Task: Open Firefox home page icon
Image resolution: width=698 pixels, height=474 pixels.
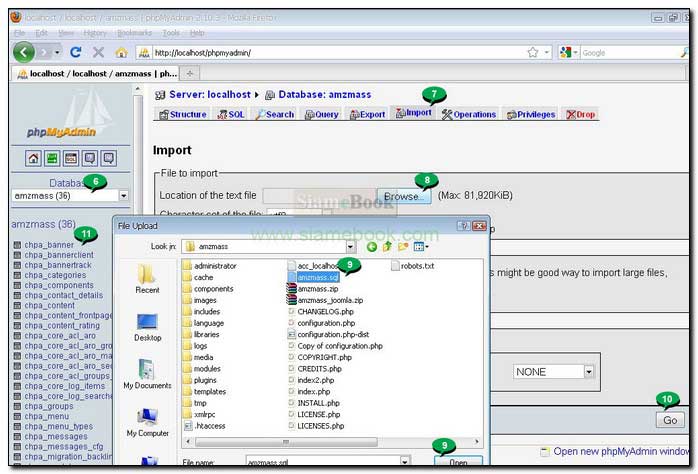Action: pos(121,53)
